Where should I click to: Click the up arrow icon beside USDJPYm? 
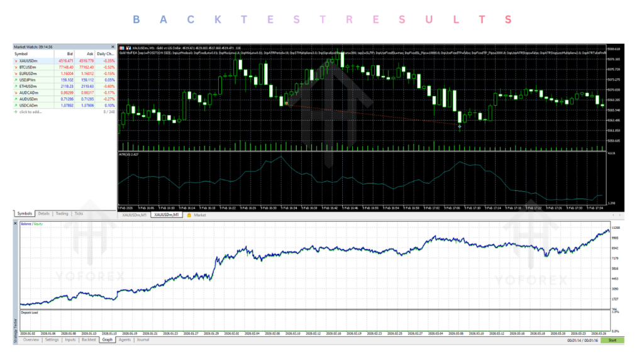pos(16,80)
